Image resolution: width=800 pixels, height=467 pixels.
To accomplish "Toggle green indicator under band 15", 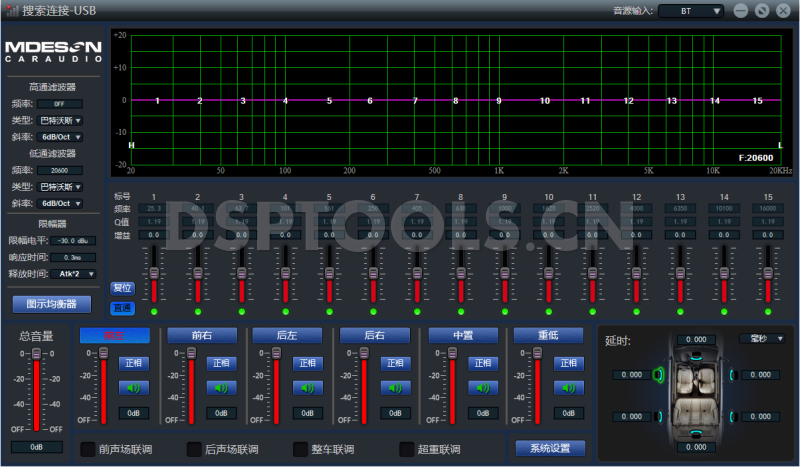I will click(768, 311).
